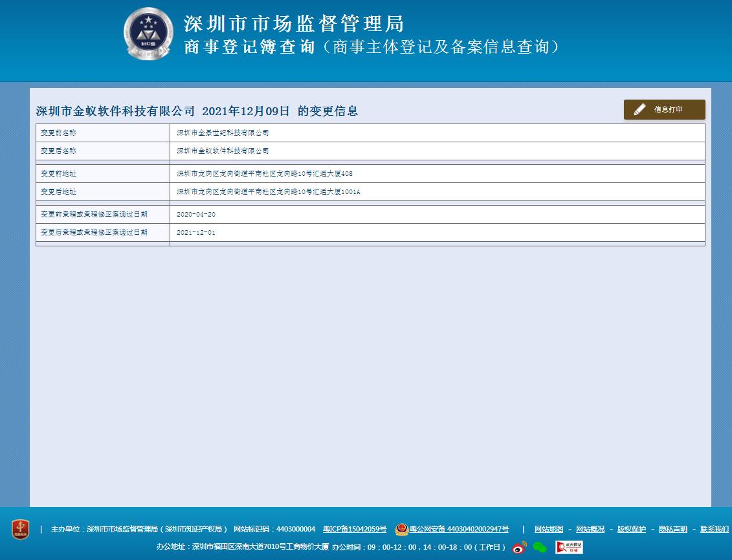Click the 联系我们 contact link

point(714,530)
